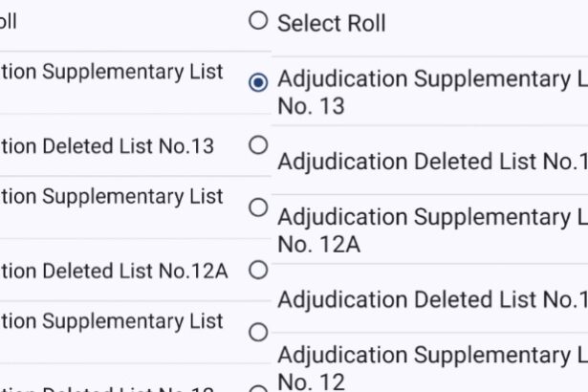Click left panel's middle Supplementary List entry

(x=112, y=196)
